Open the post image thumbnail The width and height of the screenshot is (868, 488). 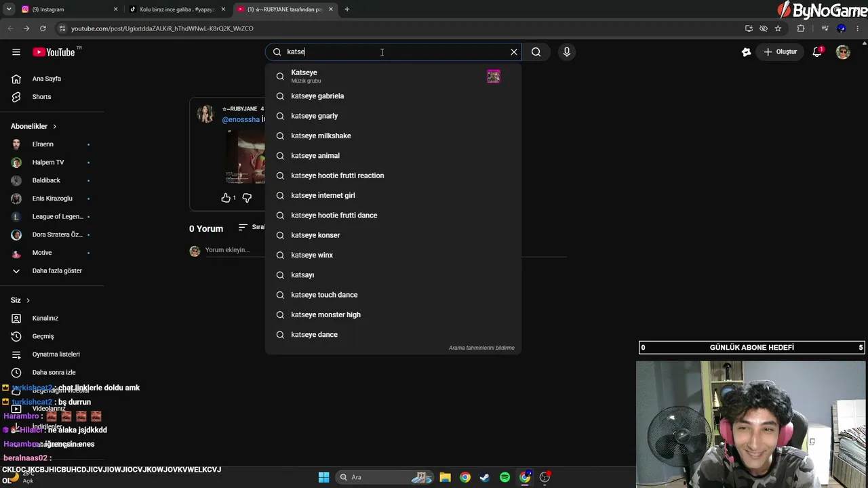coord(245,157)
